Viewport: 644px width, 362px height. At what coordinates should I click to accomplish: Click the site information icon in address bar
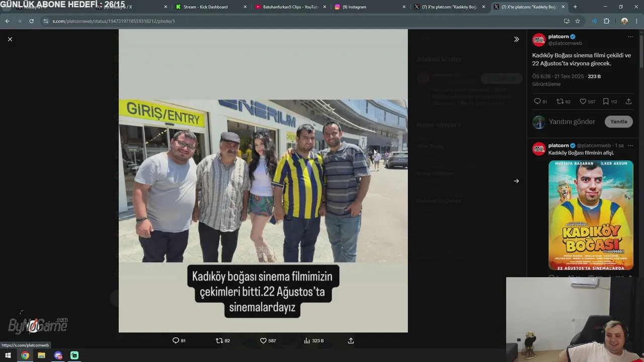[46, 21]
